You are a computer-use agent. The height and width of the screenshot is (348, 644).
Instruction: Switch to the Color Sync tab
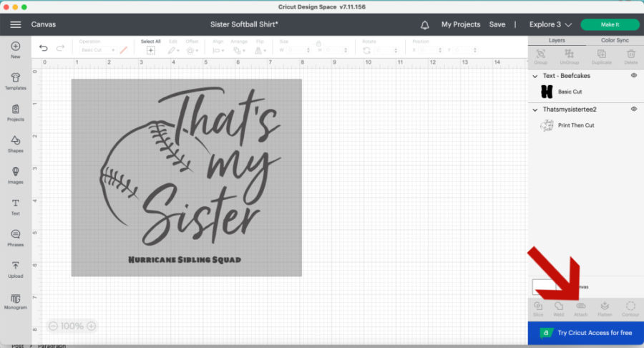(614, 41)
